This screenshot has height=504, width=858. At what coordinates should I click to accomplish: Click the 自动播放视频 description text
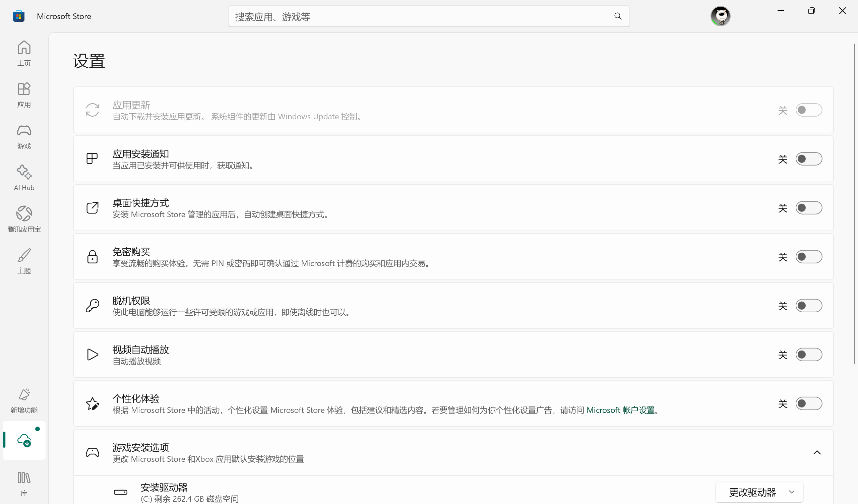[136, 361]
